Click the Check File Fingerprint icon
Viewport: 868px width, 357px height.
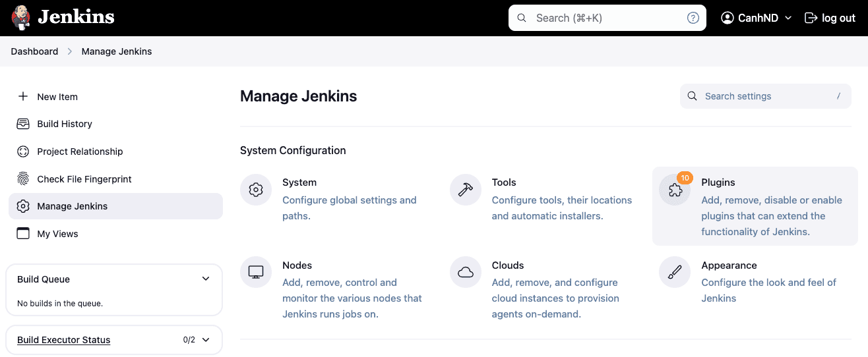point(23,179)
